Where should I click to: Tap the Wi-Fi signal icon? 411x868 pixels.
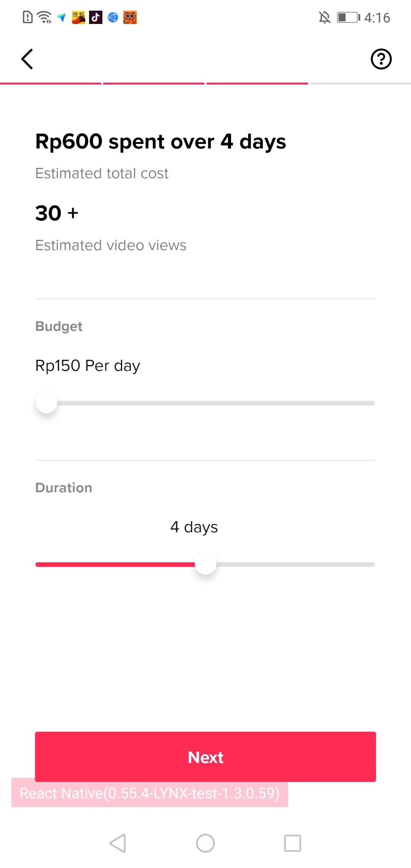click(x=45, y=18)
